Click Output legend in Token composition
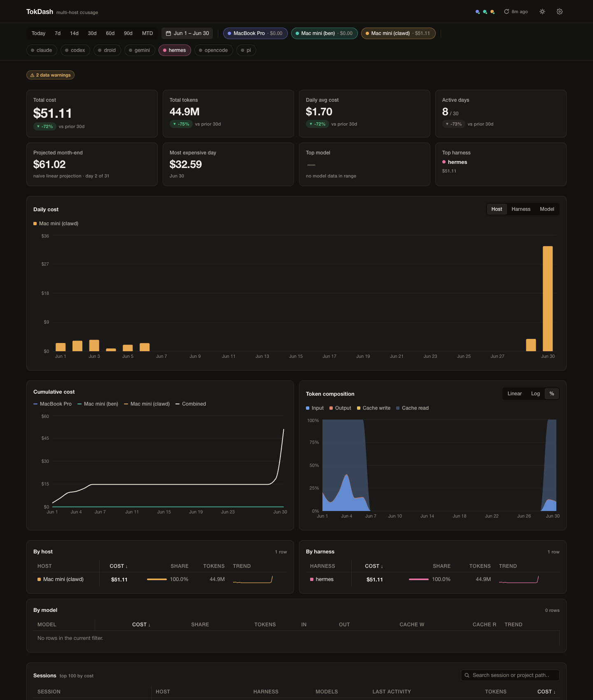The width and height of the screenshot is (593, 700). tap(340, 408)
